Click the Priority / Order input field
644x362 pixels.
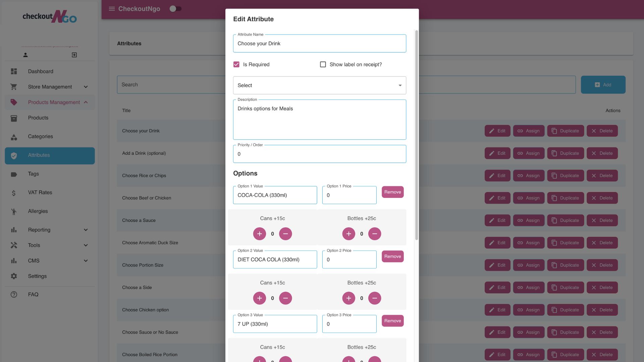[x=319, y=154]
